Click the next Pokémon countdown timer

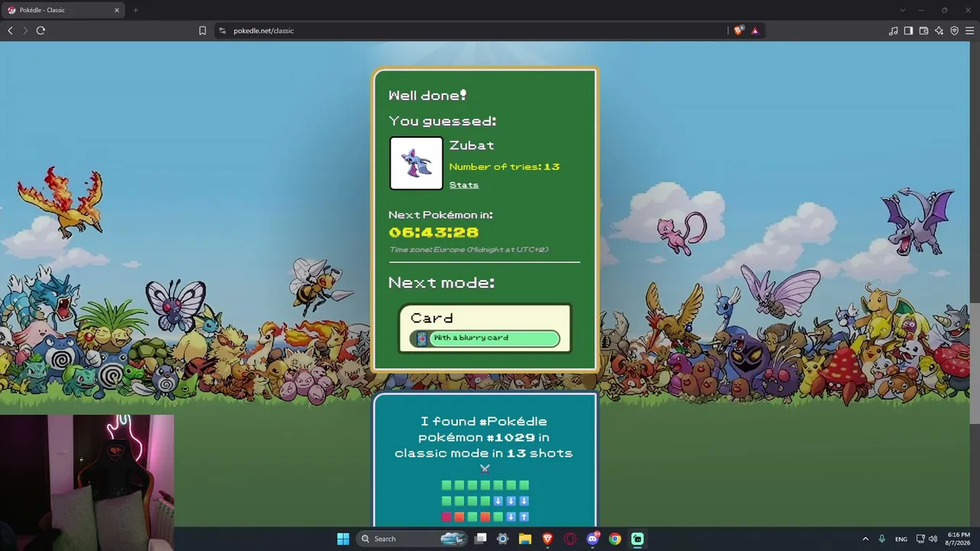click(x=434, y=233)
